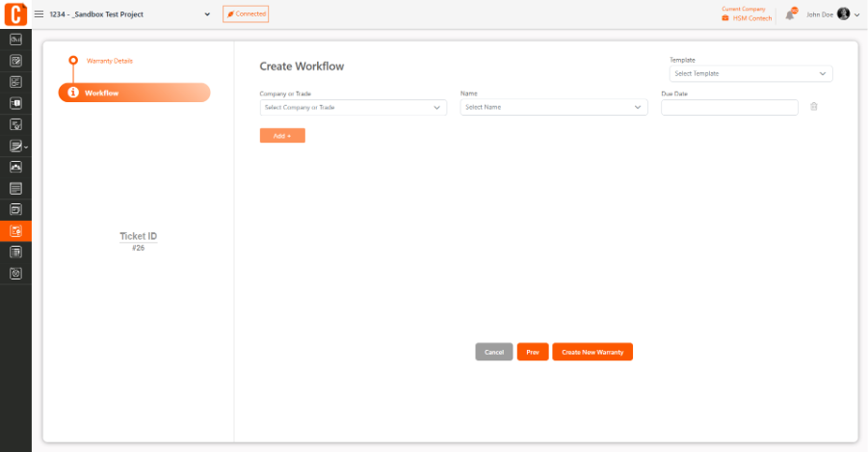Open the Select Name dropdown

(x=554, y=107)
